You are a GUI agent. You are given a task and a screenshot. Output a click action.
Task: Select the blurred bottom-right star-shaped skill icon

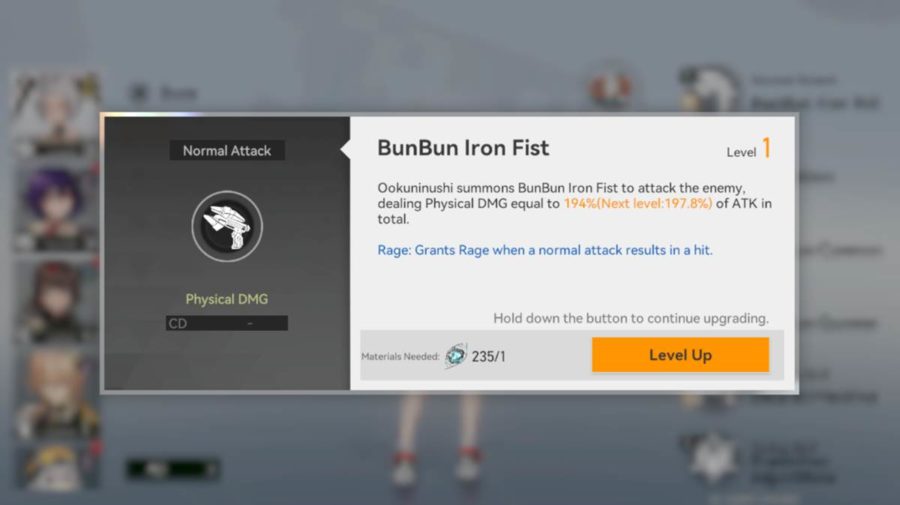(x=712, y=457)
